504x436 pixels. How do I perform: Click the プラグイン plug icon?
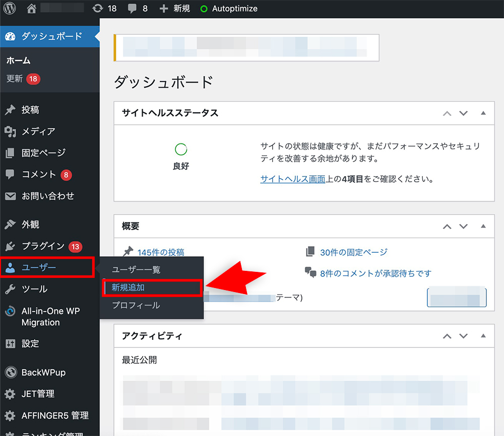pyautogui.click(x=10, y=246)
